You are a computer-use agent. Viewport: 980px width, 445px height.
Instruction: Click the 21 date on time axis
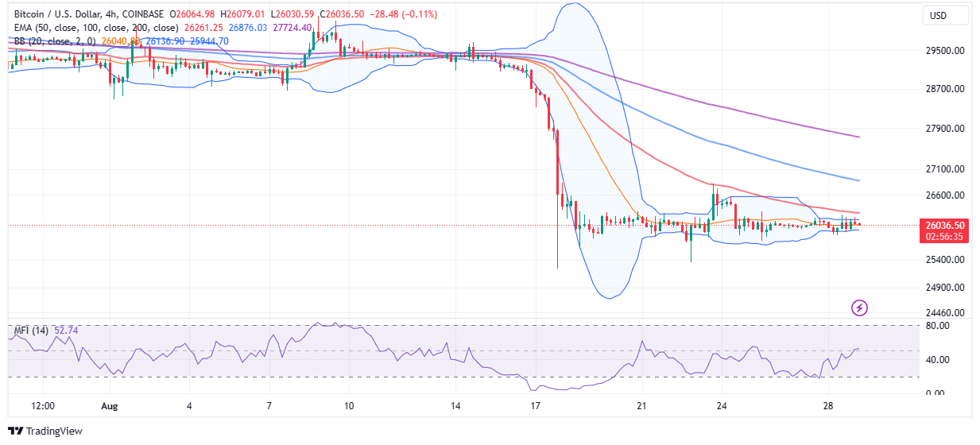641,406
